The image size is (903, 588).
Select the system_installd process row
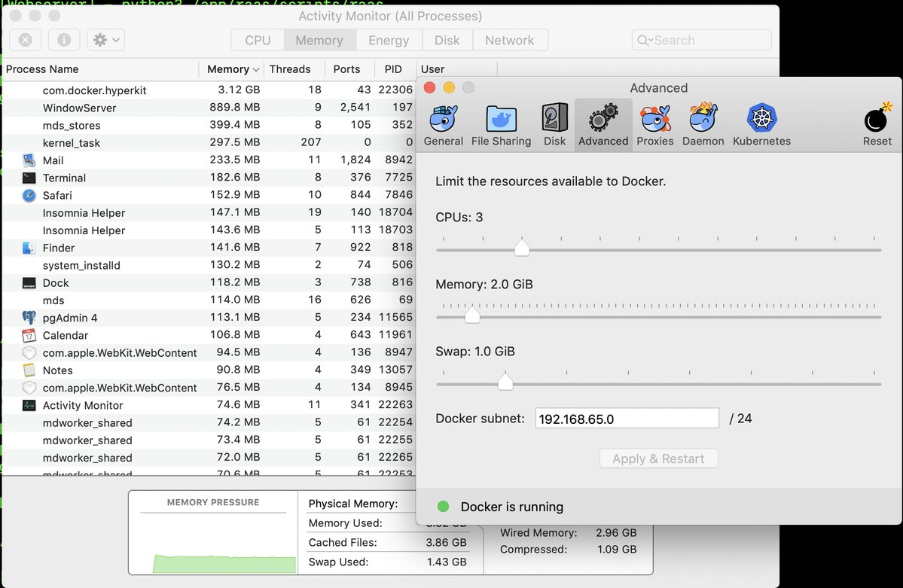coord(209,266)
